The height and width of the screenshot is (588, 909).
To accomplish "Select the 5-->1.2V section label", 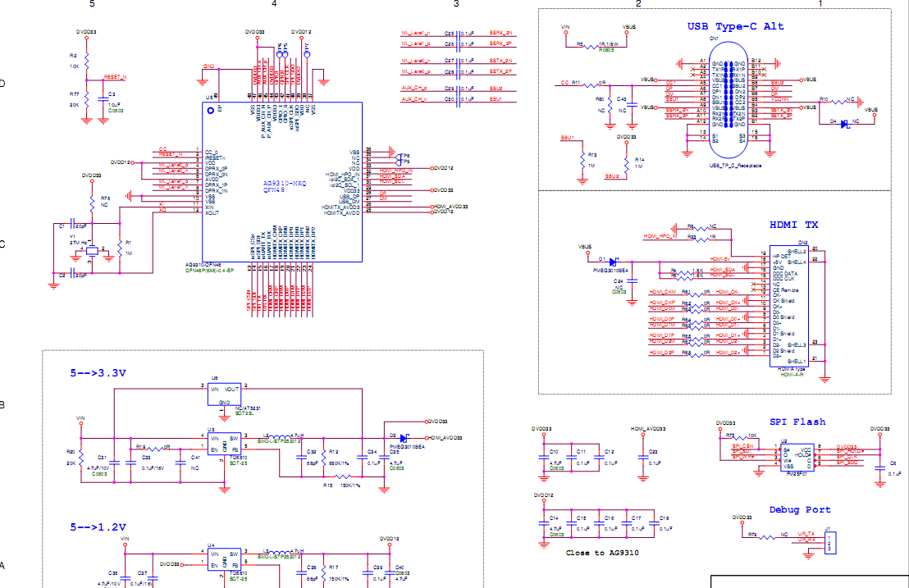I will coord(98,526).
